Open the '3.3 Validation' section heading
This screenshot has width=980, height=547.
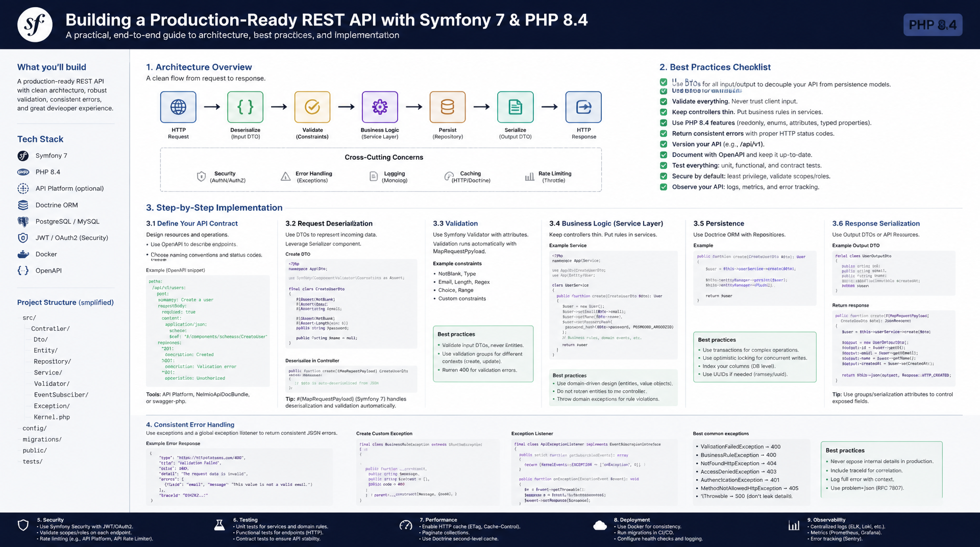point(455,223)
